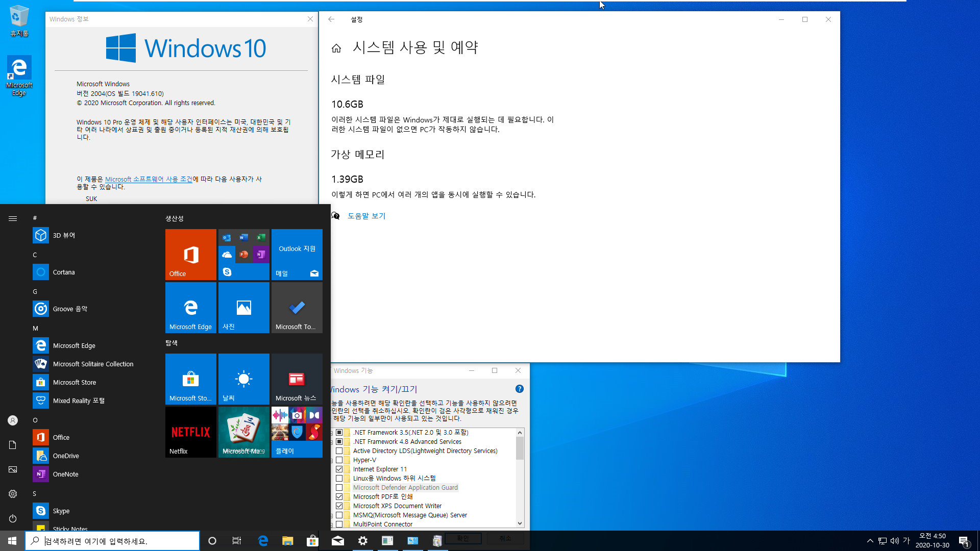Enable Linux용 Windows 하위 시스템
The height and width of the screenshot is (551, 980).
tap(339, 479)
